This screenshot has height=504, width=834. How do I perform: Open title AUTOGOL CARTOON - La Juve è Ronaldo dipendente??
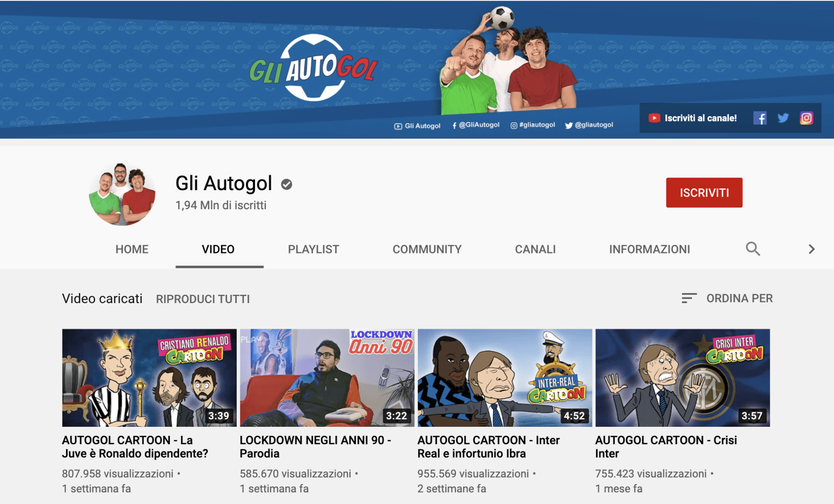coord(135,447)
